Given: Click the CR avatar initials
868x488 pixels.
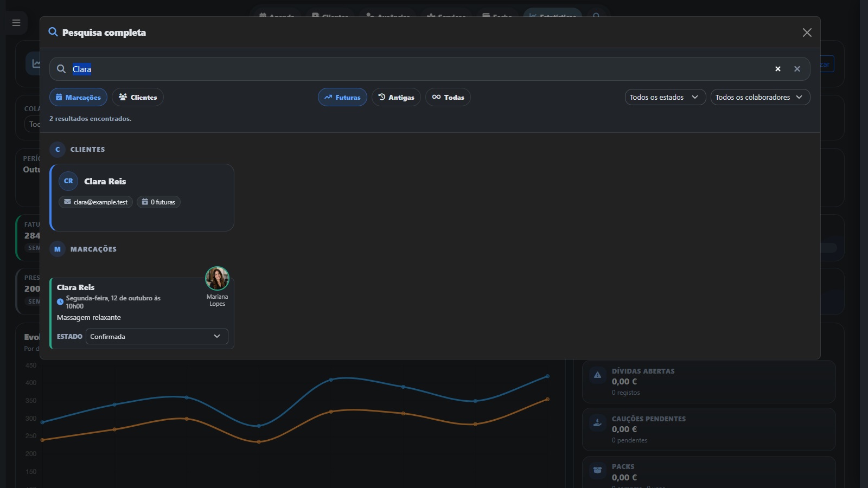Looking at the screenshot, I should (x=68, y=181).
